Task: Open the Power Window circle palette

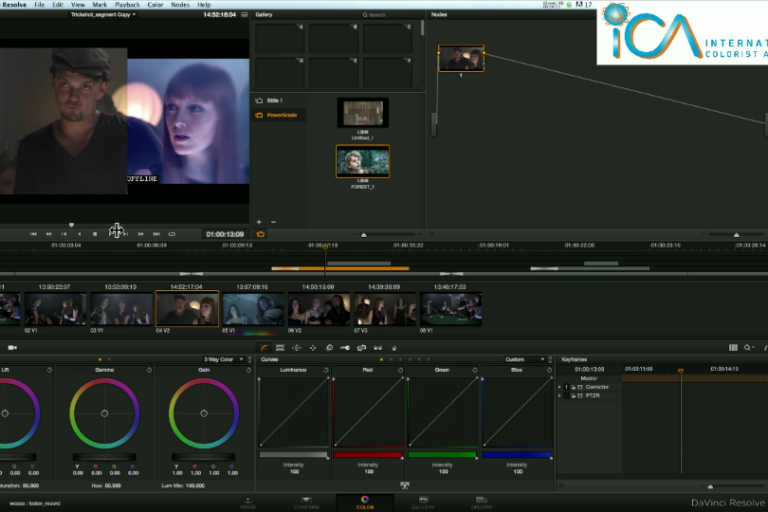Action: pyautogui.click(x=296, y=347)
